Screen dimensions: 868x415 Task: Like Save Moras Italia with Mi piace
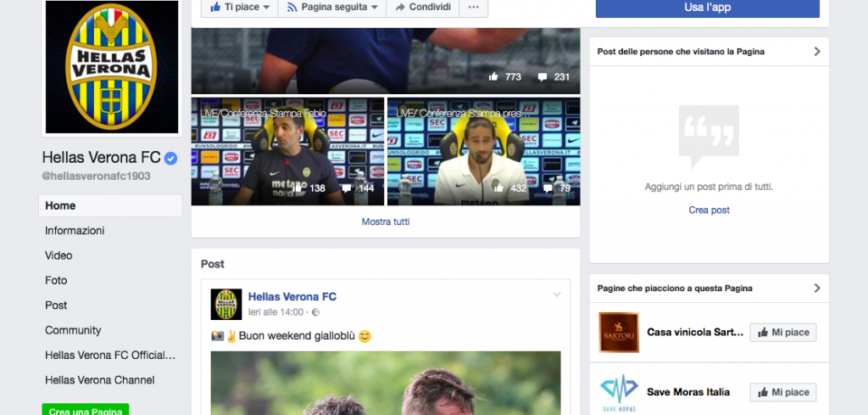[783, 392]
